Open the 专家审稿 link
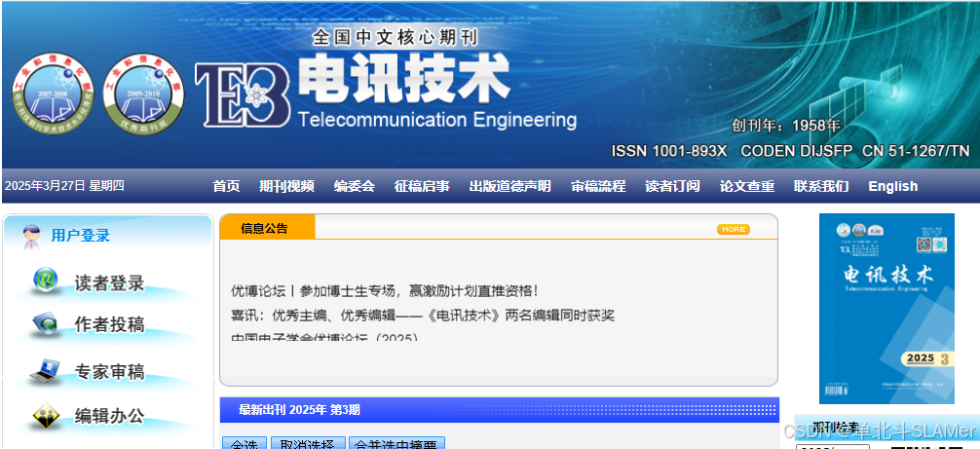 pyautogui.click(x=109, y=372)
